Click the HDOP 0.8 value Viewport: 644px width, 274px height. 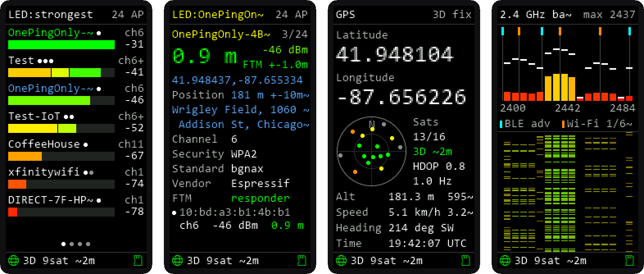pyautogui.click(x=439, y=166)
